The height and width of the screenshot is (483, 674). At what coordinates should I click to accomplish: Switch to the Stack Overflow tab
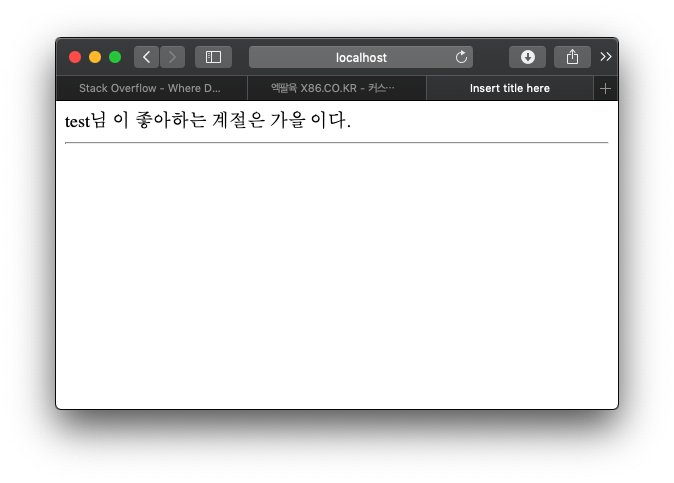pos(151,89)
